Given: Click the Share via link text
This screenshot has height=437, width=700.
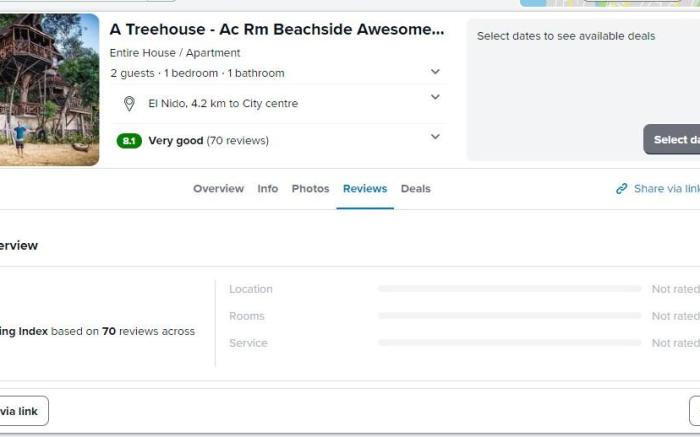Looking at the screenshot, I should tap(667, 189).
